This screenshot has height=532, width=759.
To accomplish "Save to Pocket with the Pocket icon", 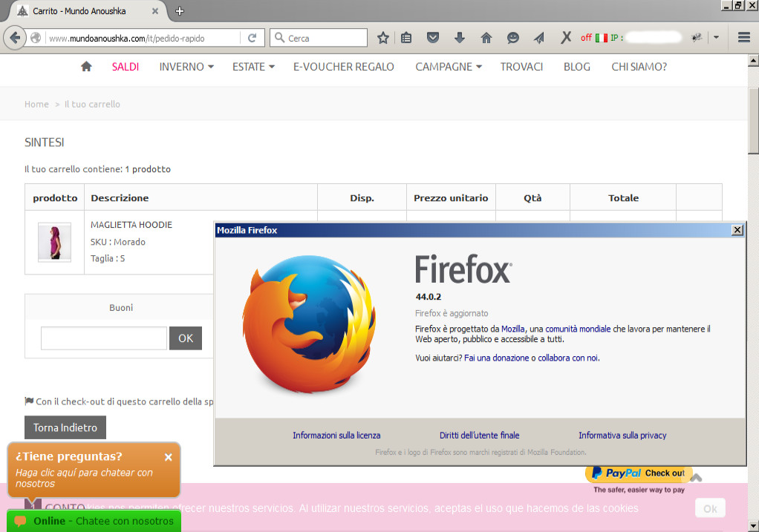I will click(x=433, y=37).
